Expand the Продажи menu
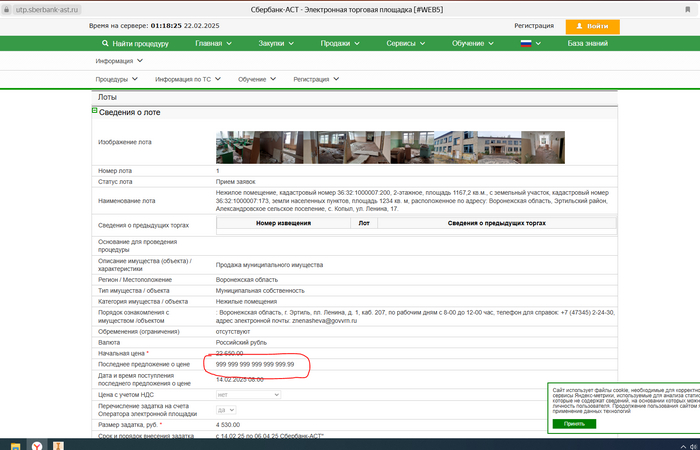The width and height of the screenshot is (700, 450). (340, 43)
